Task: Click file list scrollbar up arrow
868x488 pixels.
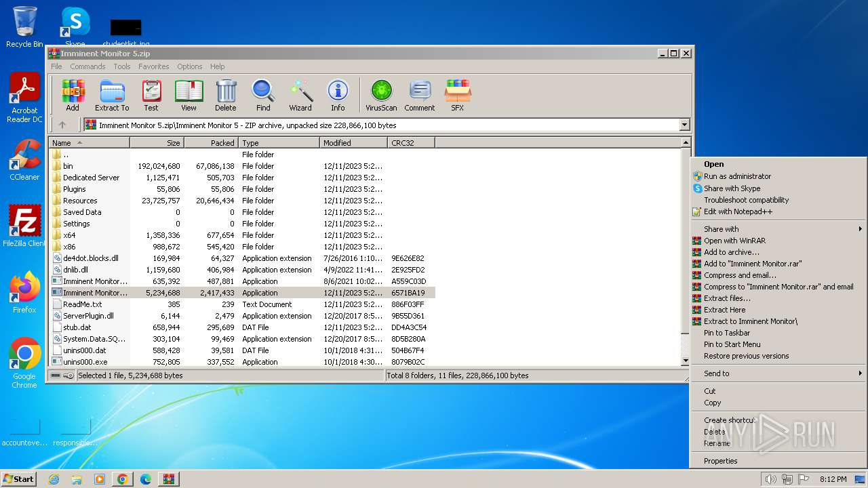Action: 686,143
